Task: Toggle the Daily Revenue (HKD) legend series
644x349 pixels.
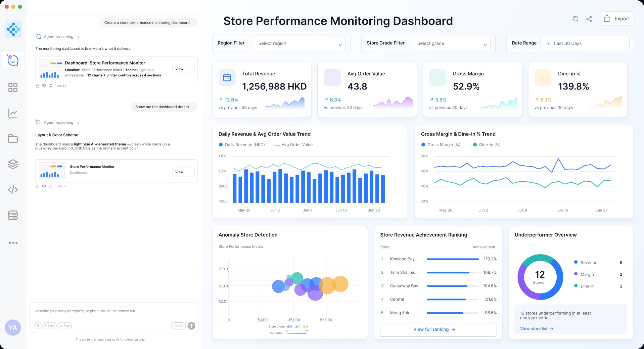Action: point(242,145)
